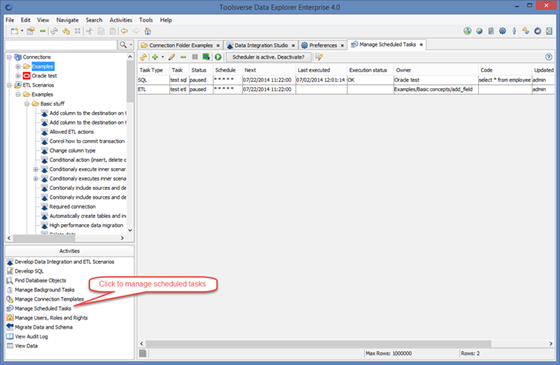Select 'High performance data migration' scenario
The image size is (560, 365).
click(x=86, y=225)
